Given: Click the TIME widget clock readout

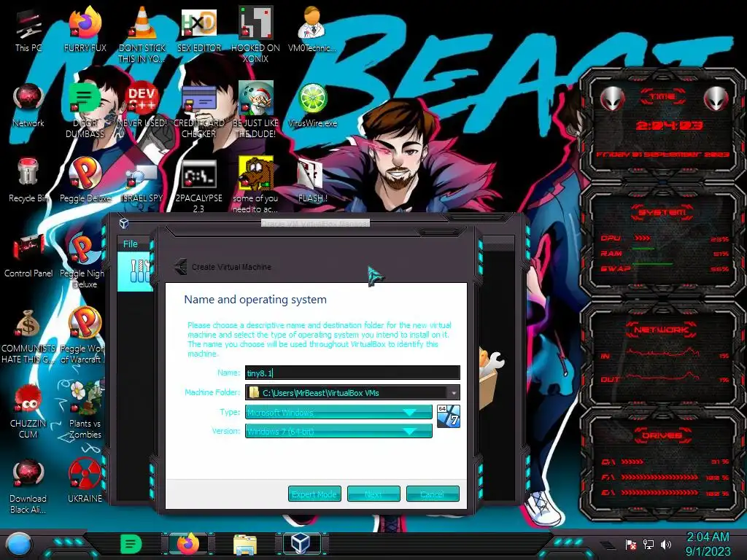Looking at the screenshot, I should 669,125.
